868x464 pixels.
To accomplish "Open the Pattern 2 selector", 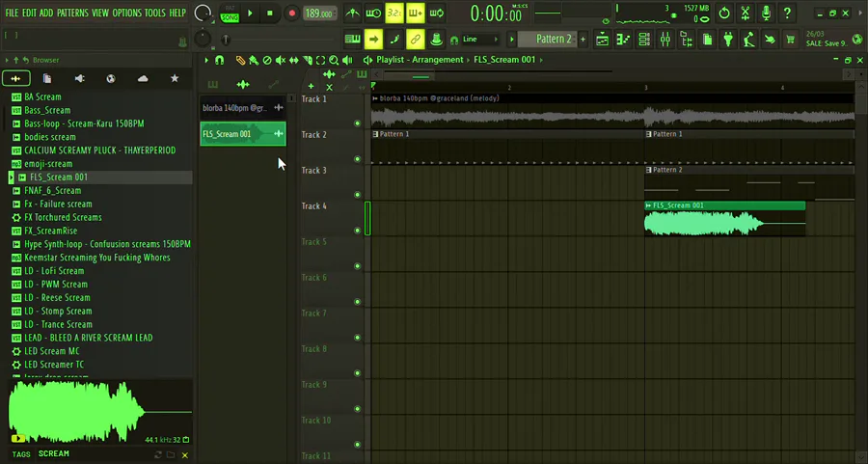I will pyautogui.click(x=548, y=40).
